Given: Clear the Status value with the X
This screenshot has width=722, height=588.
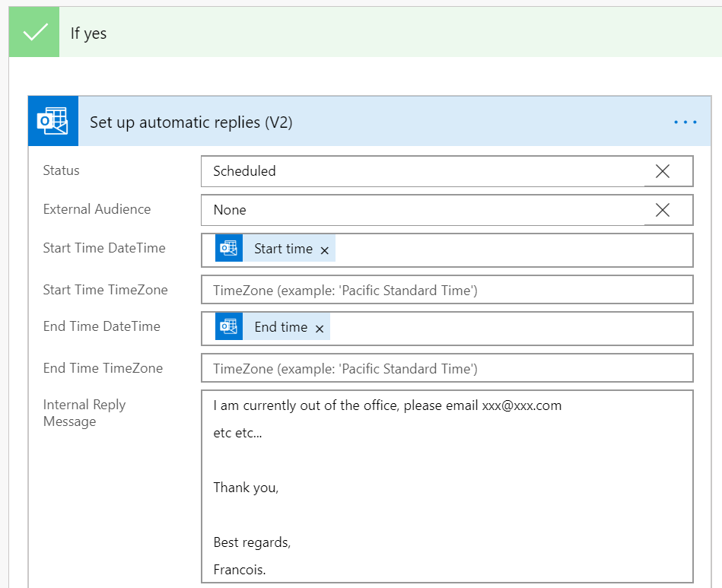Looking at the screenshot, I should click(662, 171).
